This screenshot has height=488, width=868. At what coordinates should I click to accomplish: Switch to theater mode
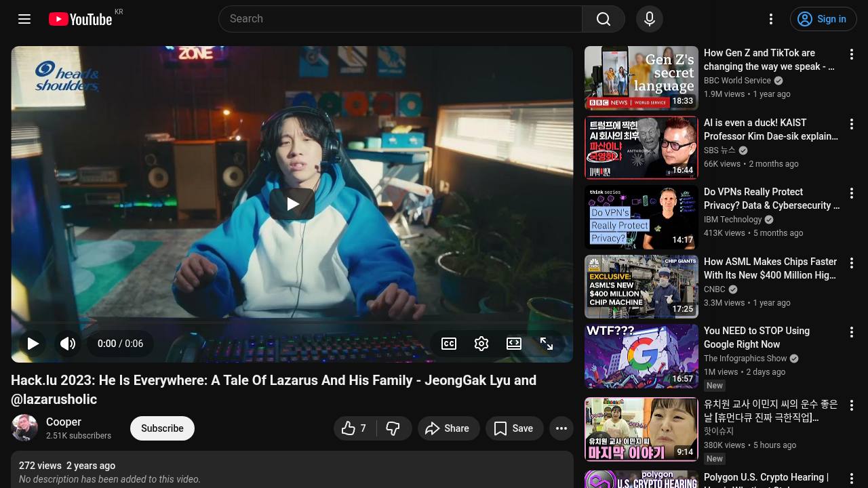(x=514, y=344)
